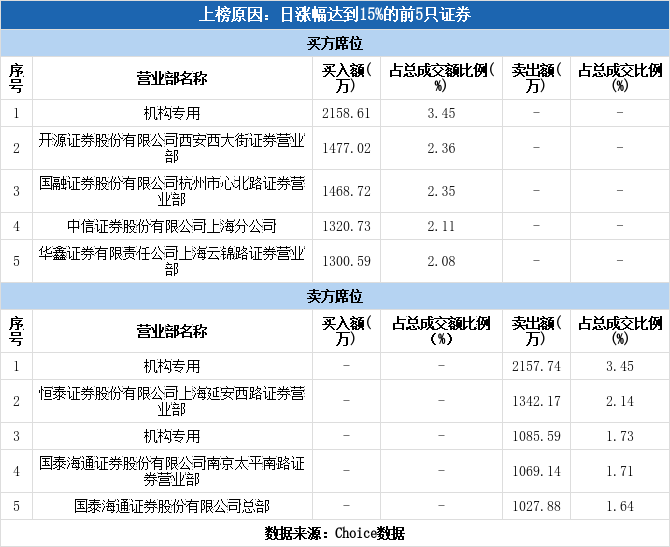The image size is (670, 547).
Task: Click seller table 营业部名称 column header
Action: [x=172, y=331]
